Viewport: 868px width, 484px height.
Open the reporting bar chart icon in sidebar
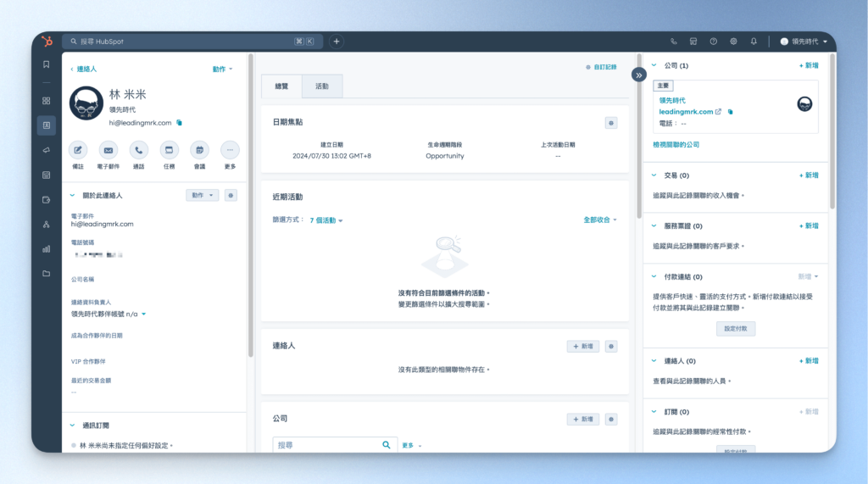point(47,249)
